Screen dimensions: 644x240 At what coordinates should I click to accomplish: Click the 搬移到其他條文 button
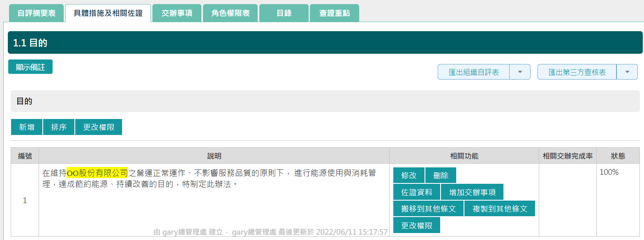tap(428, 209)
